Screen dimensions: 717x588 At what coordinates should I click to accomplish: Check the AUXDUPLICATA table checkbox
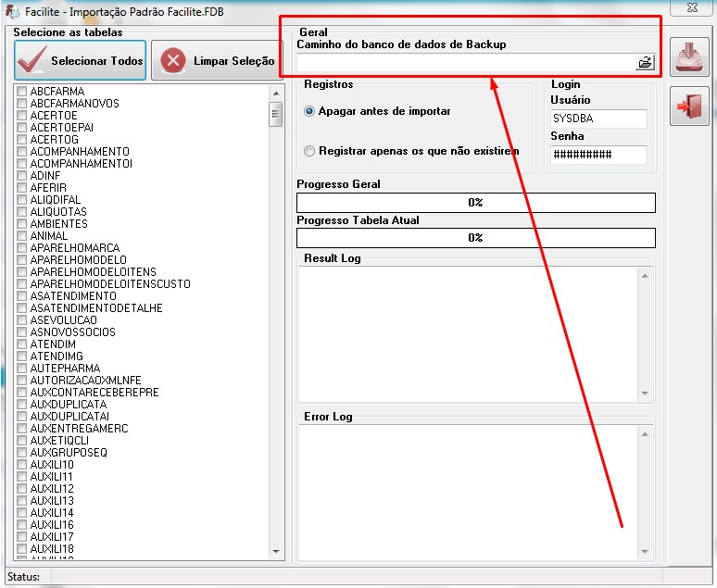[x=21, y=405]
